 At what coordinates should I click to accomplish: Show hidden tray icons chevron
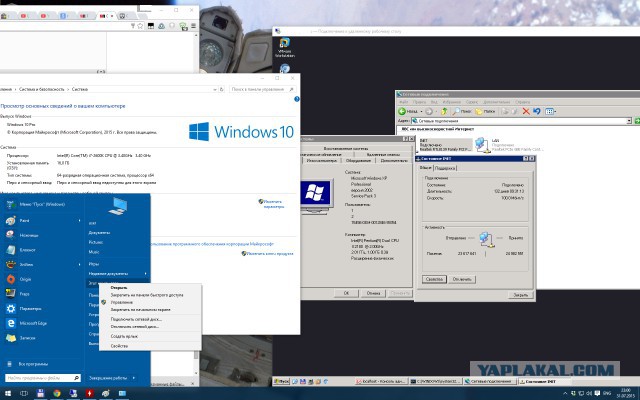565,393
